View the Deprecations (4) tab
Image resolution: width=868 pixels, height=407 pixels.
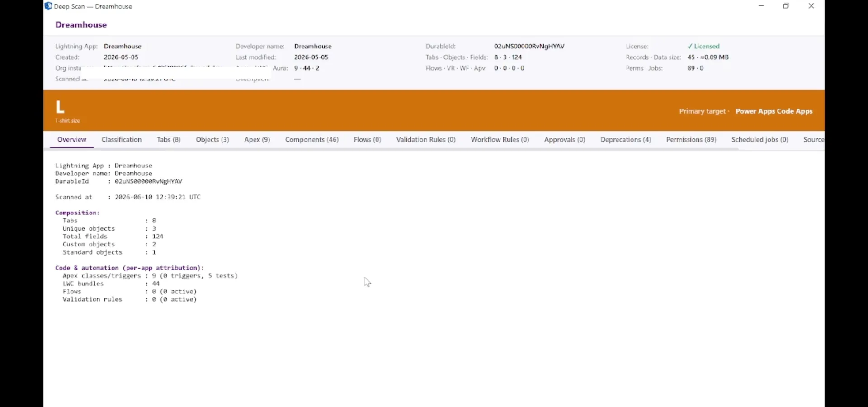(626, 140)
